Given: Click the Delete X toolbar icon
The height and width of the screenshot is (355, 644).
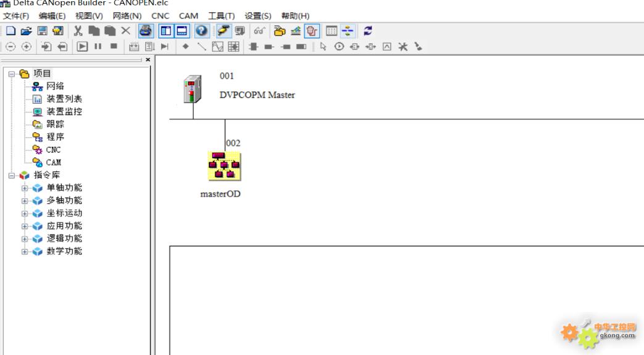Looking at the screenshot, I should point(126,31).
